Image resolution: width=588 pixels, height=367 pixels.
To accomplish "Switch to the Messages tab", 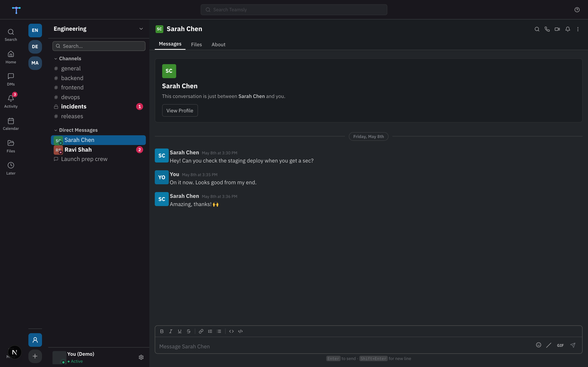I will pos(170,44).
